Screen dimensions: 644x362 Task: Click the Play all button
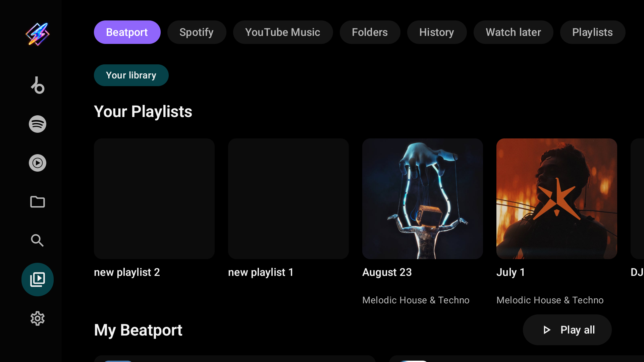click(567, 330)
